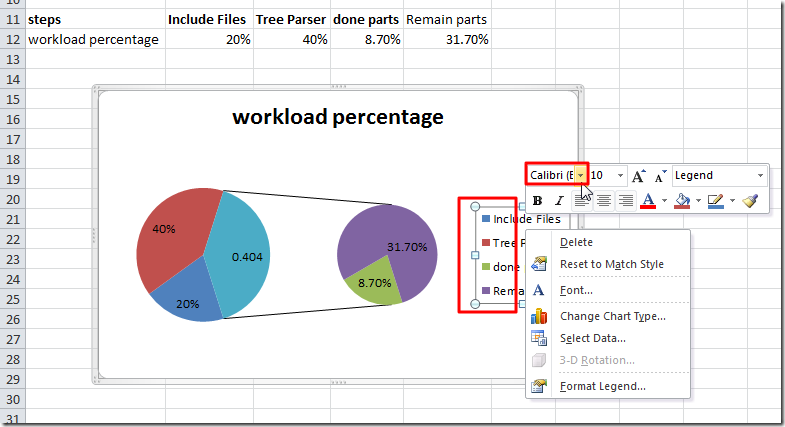
Task: Click the 31.70% data label
Action: coord(407,247)
